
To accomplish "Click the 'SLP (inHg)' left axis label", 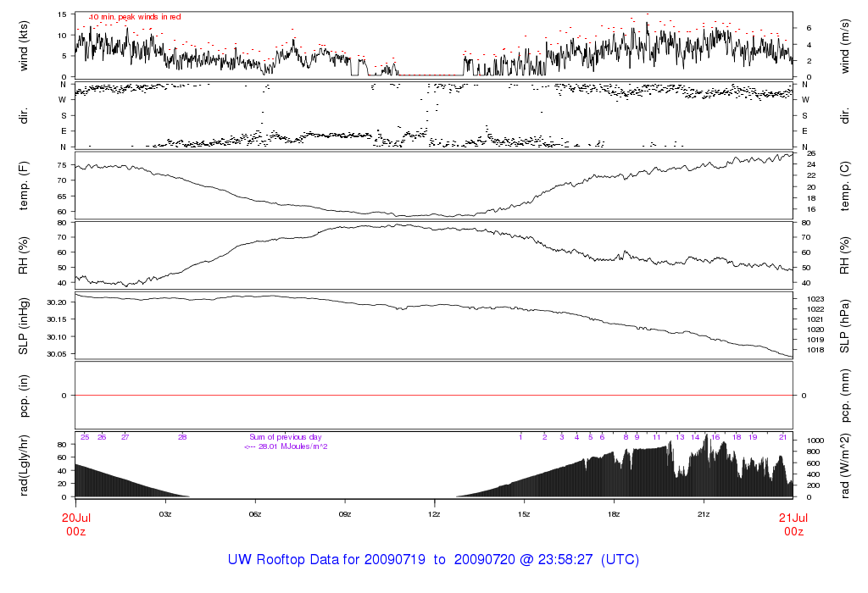I will pos(24,324).
